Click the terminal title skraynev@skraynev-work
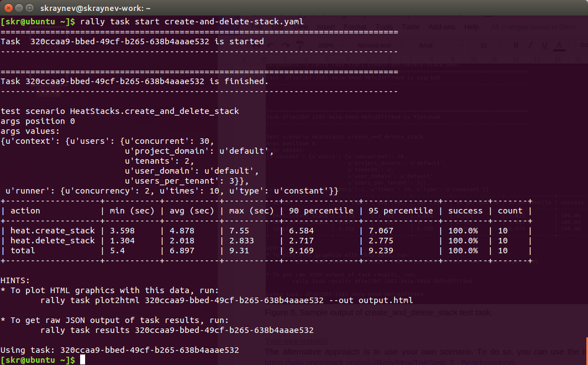 coord(95,8)
